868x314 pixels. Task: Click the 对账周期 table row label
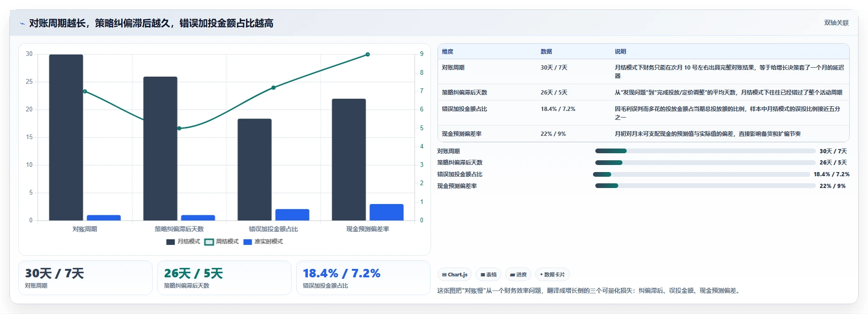453,68
